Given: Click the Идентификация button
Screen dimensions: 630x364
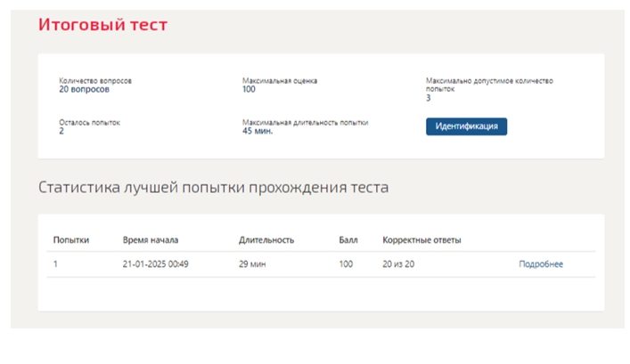Looking at the screenshot, I should (466, 126).
